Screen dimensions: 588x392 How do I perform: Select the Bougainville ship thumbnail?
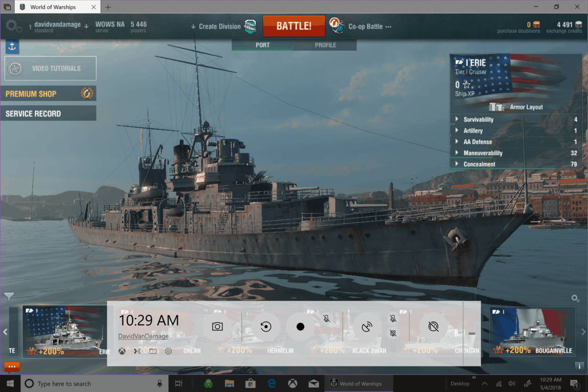click(x=532, y=331)
